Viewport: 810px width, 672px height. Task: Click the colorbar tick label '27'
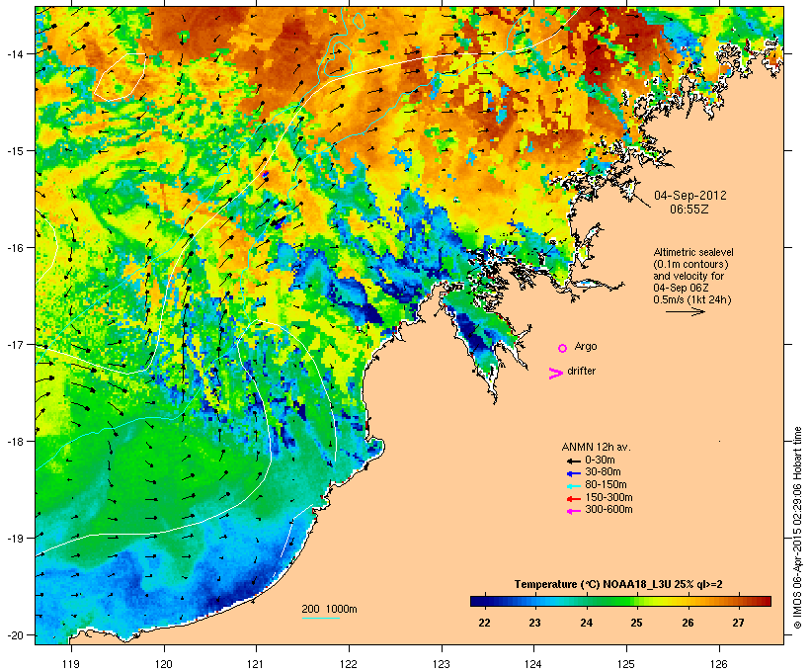[738, 623]
